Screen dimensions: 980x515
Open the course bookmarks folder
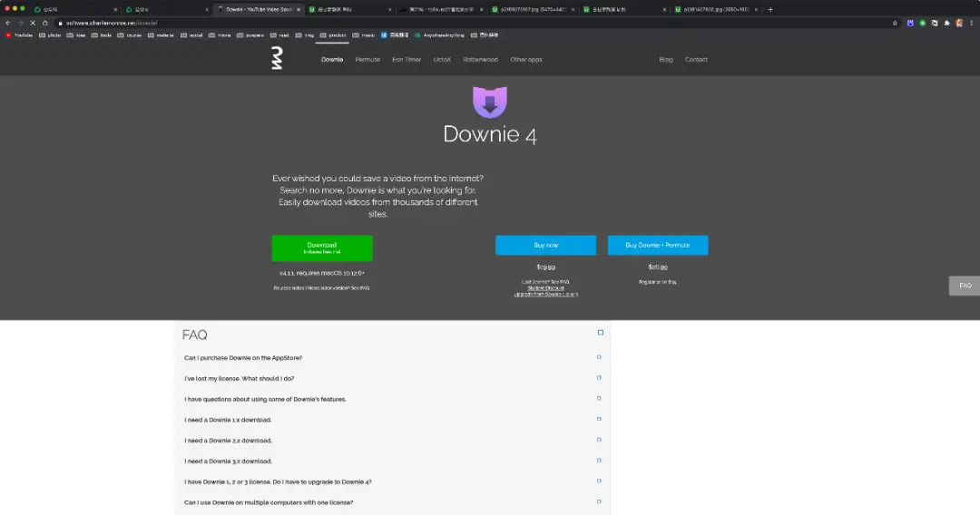[x=130, y=35]
